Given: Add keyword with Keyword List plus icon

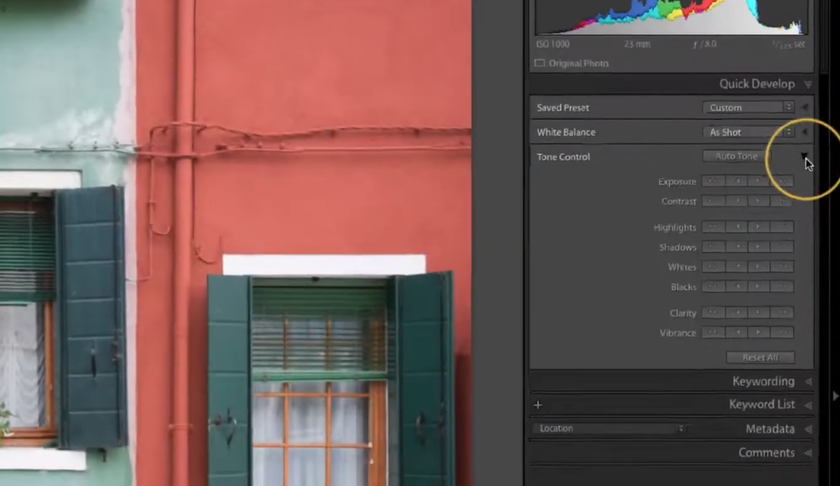Looking at the screenshot, I should tap(538, 405).
